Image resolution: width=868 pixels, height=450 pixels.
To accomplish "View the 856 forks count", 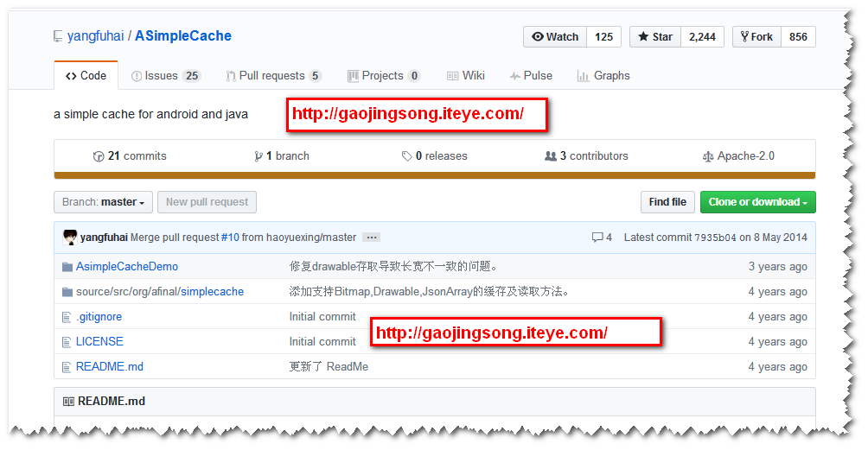I will [x=798, y=37].
